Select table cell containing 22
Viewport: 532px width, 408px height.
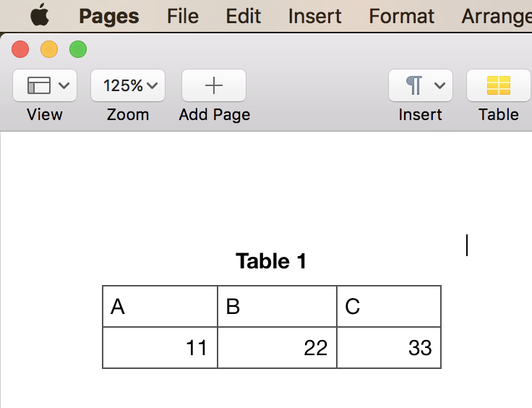(x=277, y=348)
